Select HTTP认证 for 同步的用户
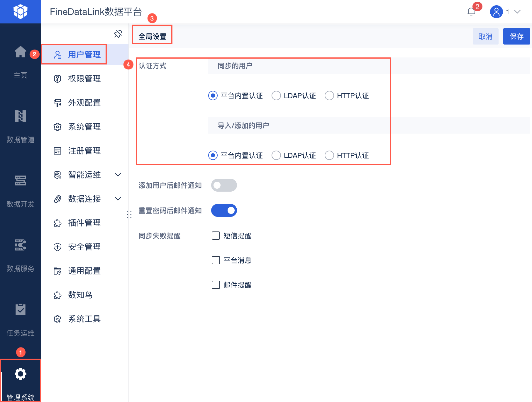The width and height of the screenshot is (532, 402). 329,96
